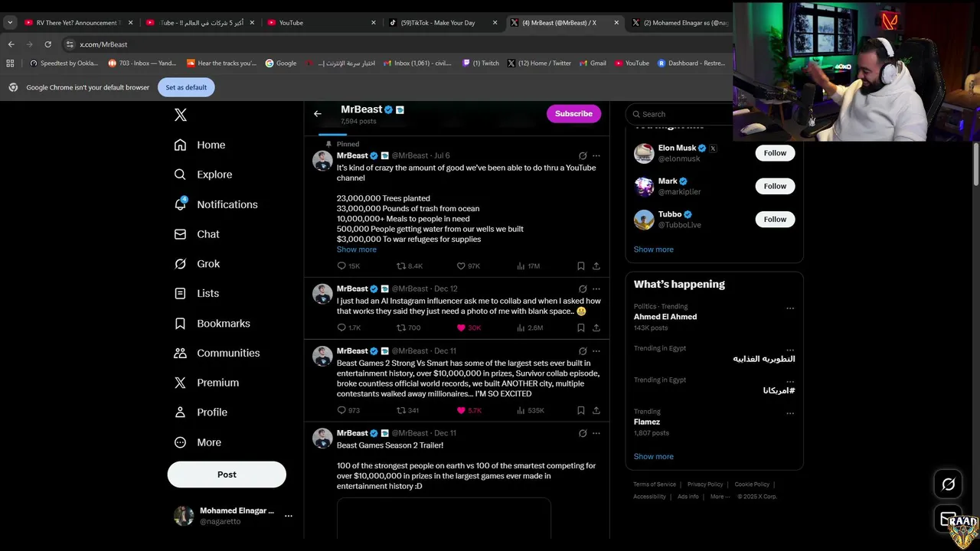The height and width of the screenshot is (551, 980).
Task: Open Bookmarks in the sidebar
Action: click(212, 323)
